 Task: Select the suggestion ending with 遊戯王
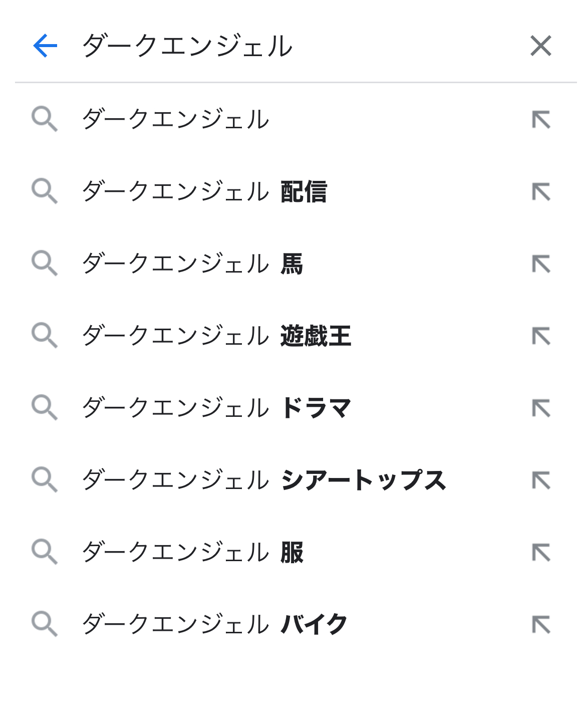(216, 336)
